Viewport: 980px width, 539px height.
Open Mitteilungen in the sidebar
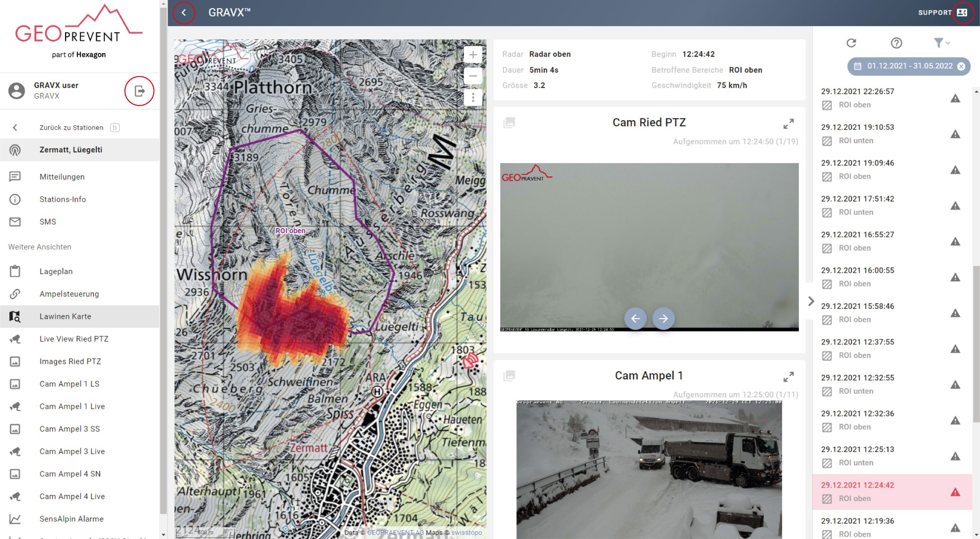(80, 177)
